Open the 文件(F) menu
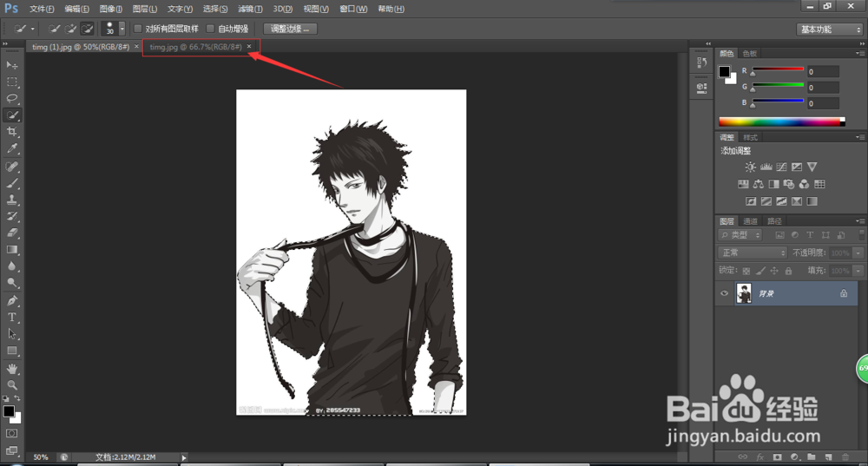 [42, 9]
